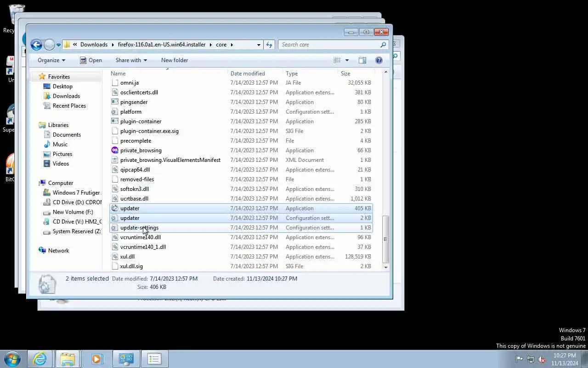Click Downloads in the address breadcrumb
Viewport: 588px width, 368px height.
(x=94, y=45)
